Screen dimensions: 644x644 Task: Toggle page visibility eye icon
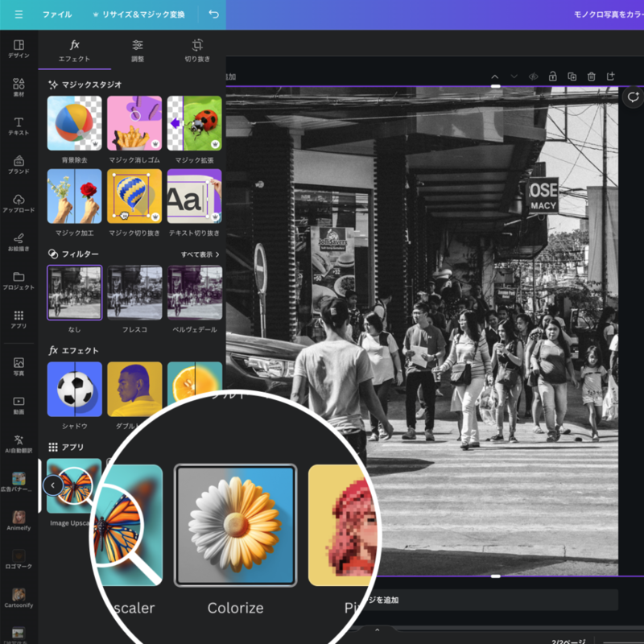(534, 76)
